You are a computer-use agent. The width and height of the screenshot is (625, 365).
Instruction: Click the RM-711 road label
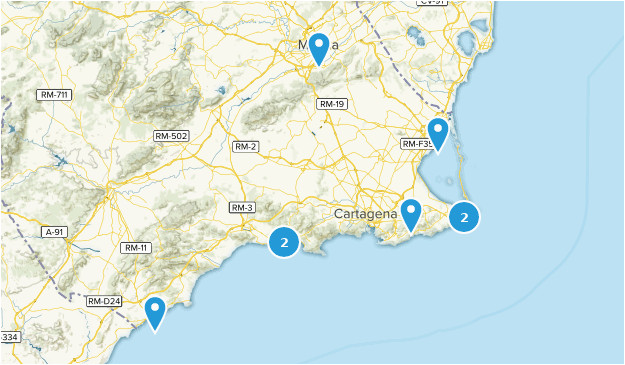click(x=54, y=95)
